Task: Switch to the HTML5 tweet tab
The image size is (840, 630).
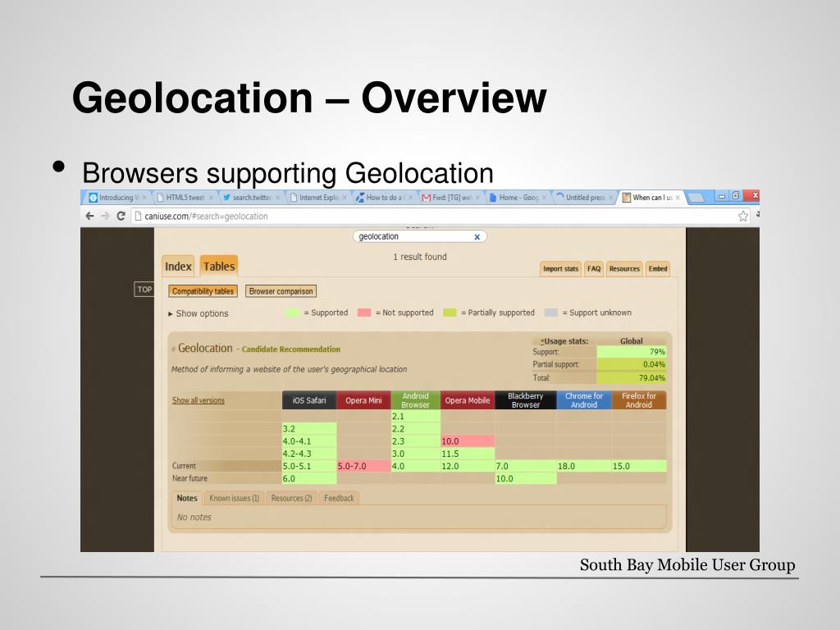Action: click(185, 198)
